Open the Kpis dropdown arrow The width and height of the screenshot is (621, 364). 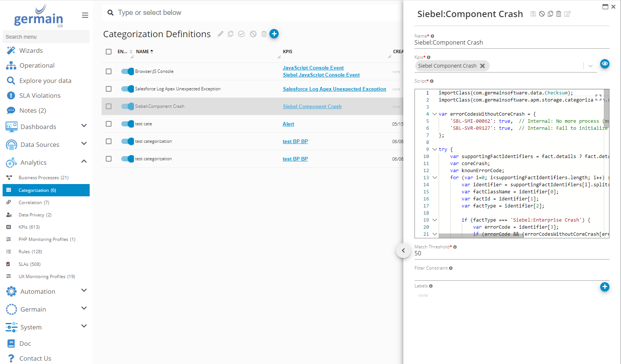click(590, 66)
